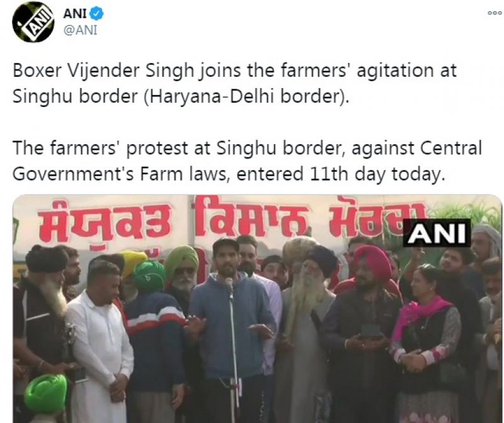The width and height of the screenshot is (504, 423).
Task: Click the '11th day today' text
Action: 377,174
